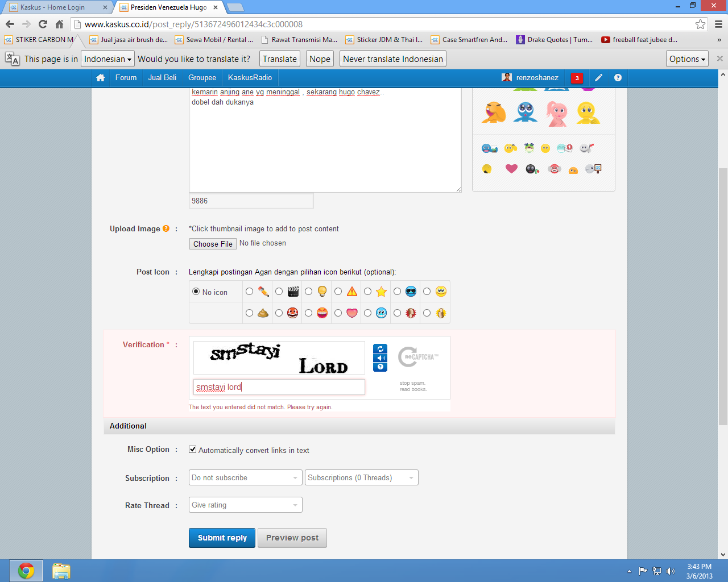Select the warning triangle post icon option
The image size is (728, 582).
click(x=338, y=292)
